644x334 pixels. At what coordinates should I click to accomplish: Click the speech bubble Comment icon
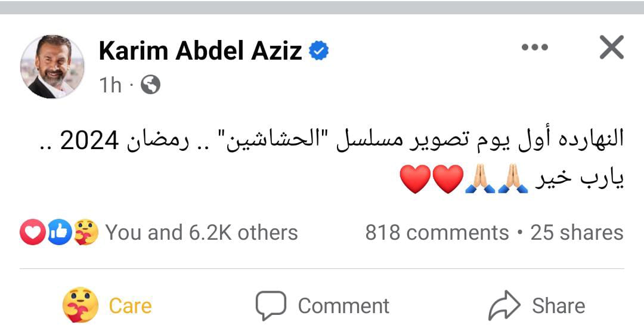(271, 306)
